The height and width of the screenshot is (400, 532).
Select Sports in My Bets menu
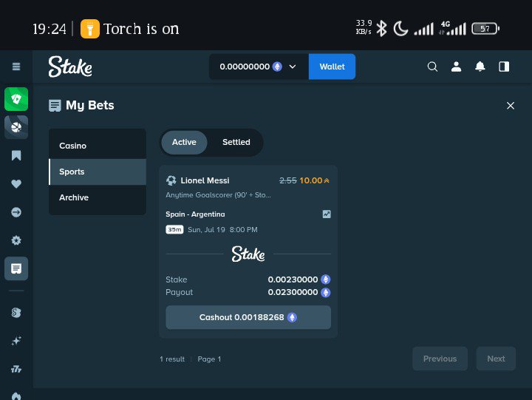pyautogui.click(x=98, y=172)
